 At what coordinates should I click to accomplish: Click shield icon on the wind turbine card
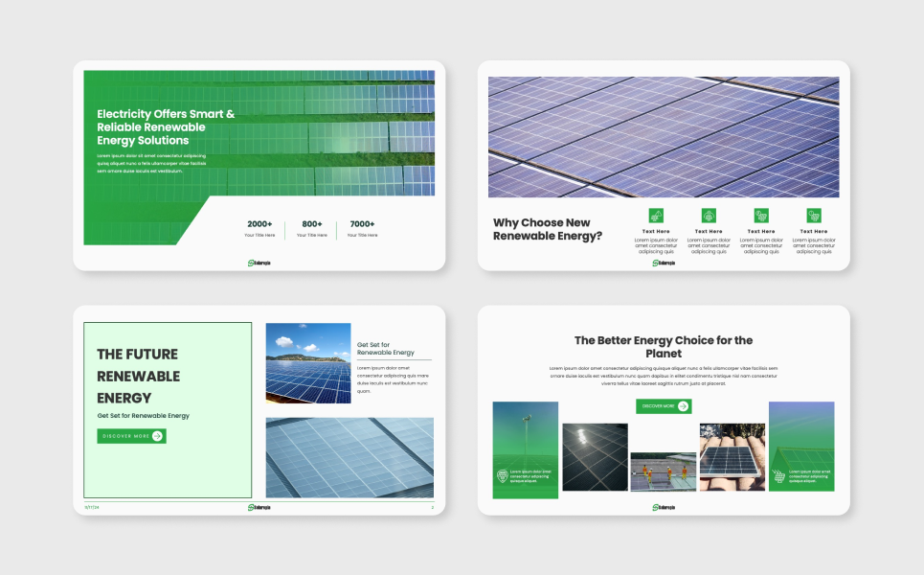(502, 475)
